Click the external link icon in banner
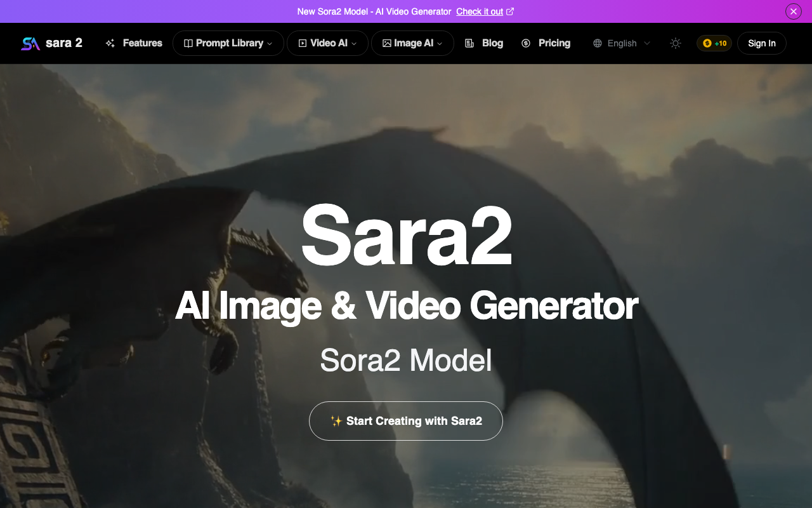The height and width of the screenshot is (508, 812). (x=510, y=11)
